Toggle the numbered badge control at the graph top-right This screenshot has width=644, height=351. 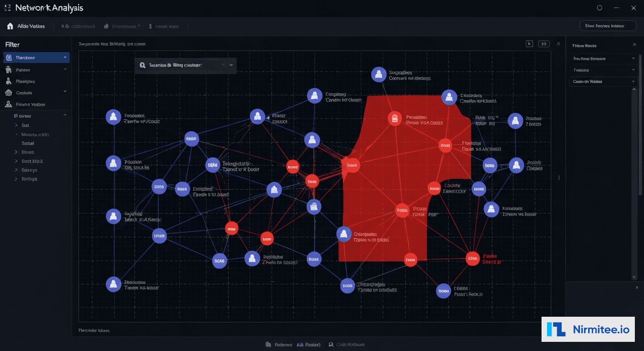544,43
